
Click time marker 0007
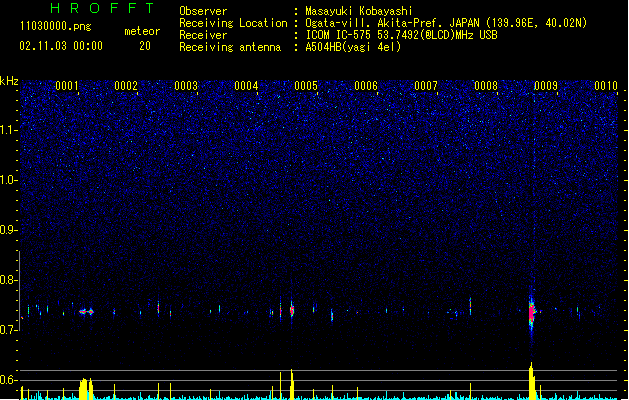coord(426,86)
